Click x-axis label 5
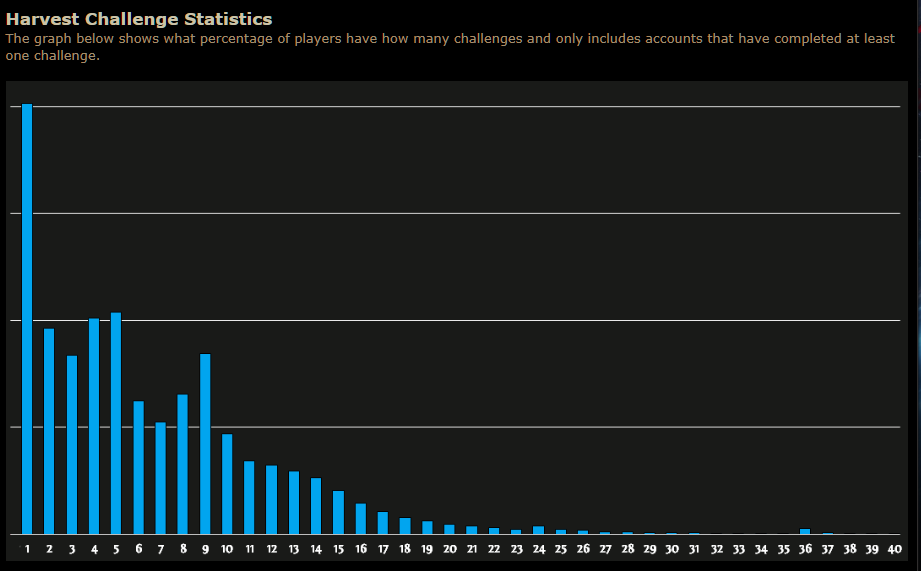 click(x=116, y=549)
